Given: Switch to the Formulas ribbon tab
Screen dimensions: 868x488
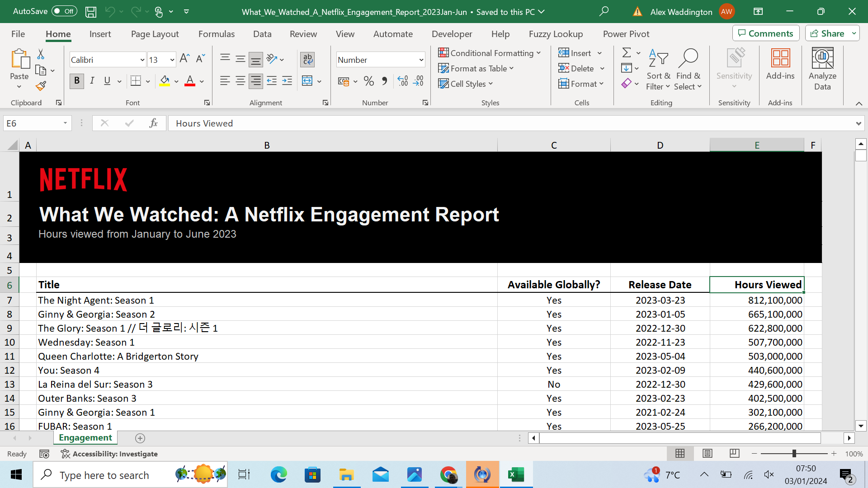Looking at the screenshot, I should [217, 33].
